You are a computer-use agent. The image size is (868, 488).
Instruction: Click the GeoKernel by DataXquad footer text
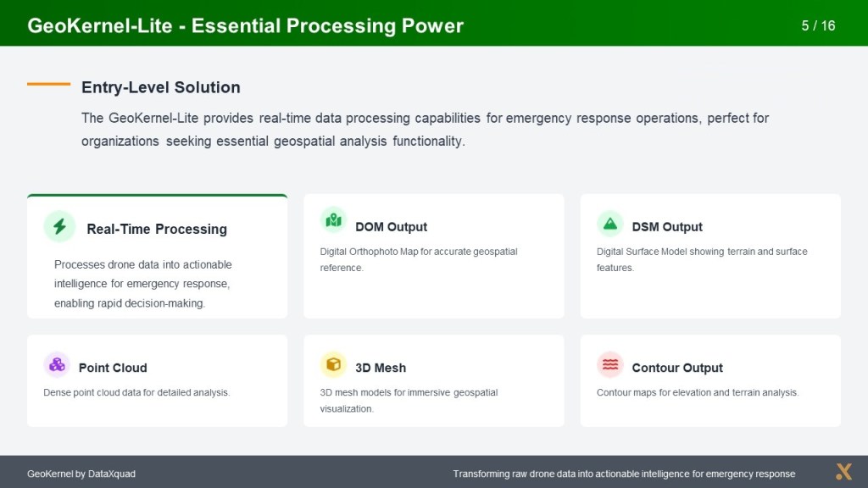point(81,474)
